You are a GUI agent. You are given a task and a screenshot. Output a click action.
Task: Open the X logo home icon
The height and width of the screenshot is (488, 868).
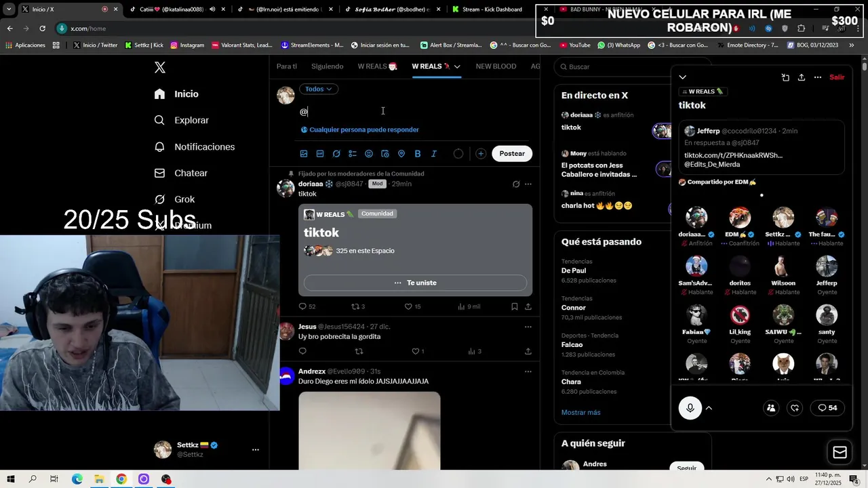160,67
